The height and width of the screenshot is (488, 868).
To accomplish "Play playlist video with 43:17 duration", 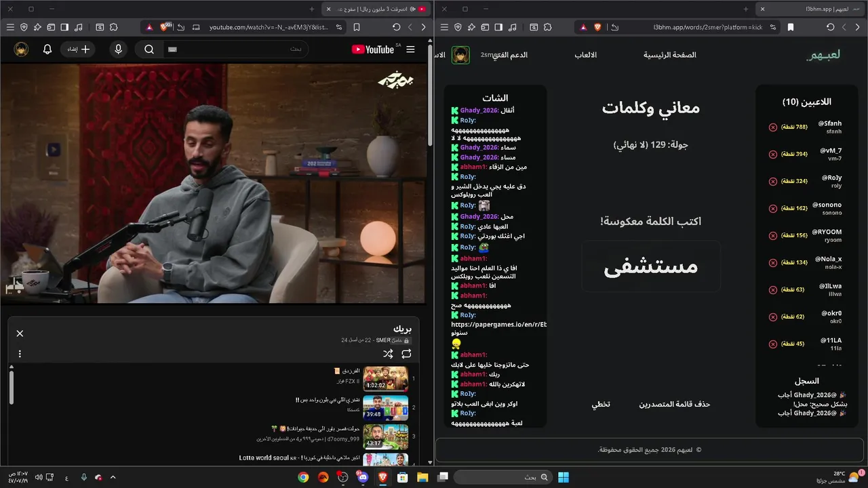I will click(x=386, y=436).
